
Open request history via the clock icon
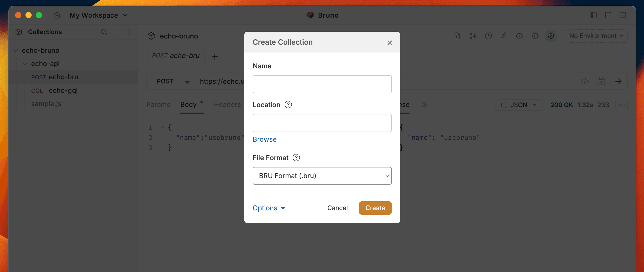488,36
